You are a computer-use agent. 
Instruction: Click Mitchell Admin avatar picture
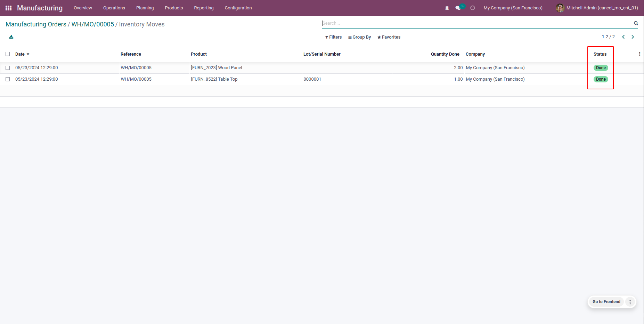(560, 8)
